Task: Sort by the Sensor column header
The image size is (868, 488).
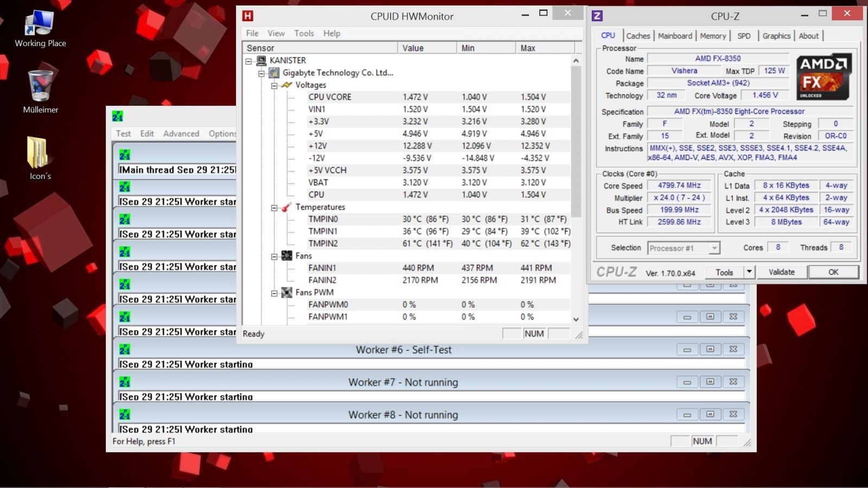Action: pyautogui.click(x=320, y=48)
